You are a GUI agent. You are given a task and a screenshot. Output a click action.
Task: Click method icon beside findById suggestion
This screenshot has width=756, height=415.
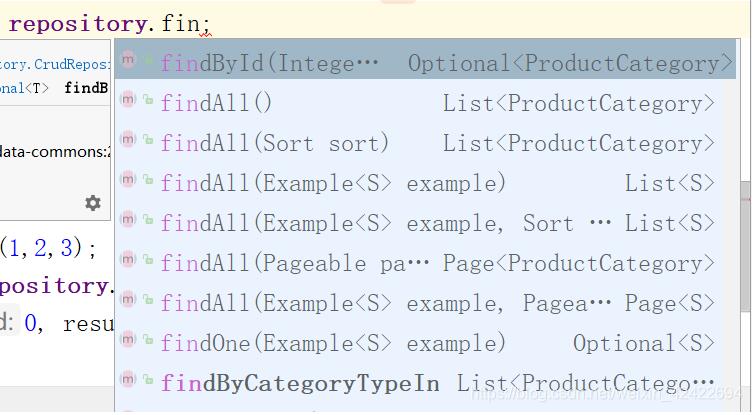point(128,61)
